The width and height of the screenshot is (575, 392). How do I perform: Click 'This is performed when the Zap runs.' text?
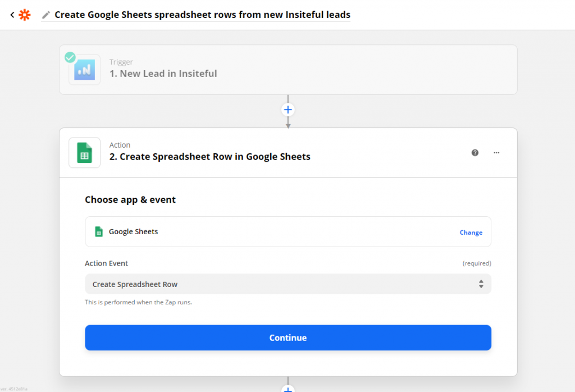(x=138, y=302)
